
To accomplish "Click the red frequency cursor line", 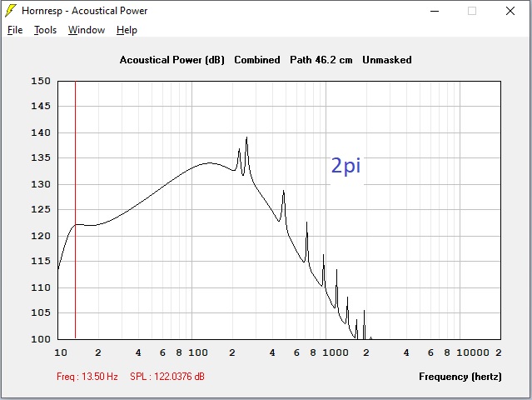I will (x=75, y=210).
